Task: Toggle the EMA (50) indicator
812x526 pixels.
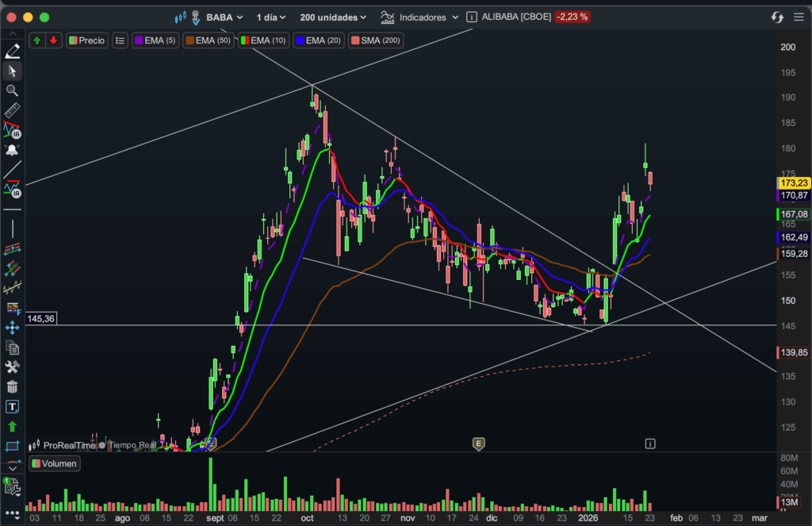Action: click(208, 40)
